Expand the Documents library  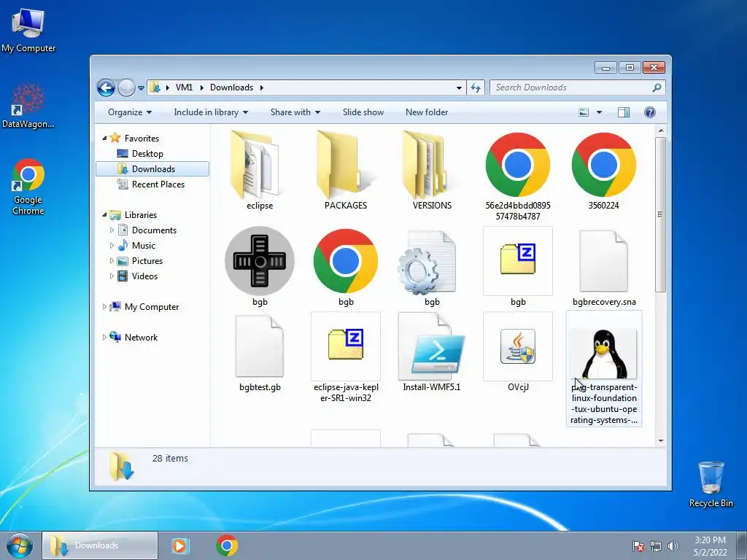[x=112, y=230]
